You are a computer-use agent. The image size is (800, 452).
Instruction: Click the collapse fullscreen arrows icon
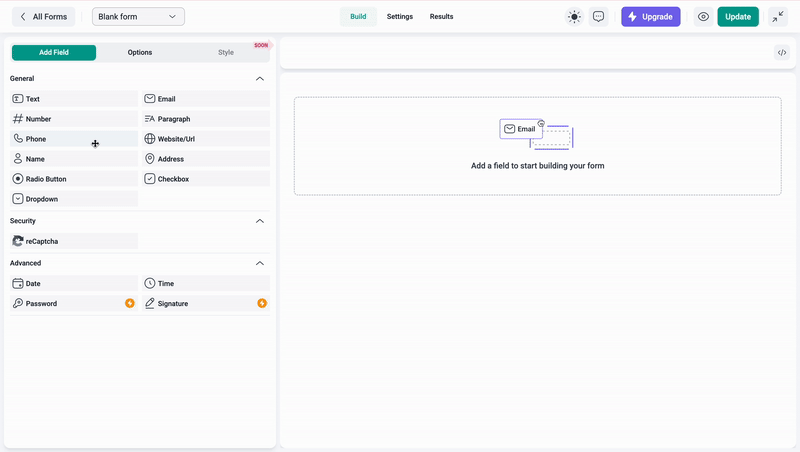tap(777, 17)
